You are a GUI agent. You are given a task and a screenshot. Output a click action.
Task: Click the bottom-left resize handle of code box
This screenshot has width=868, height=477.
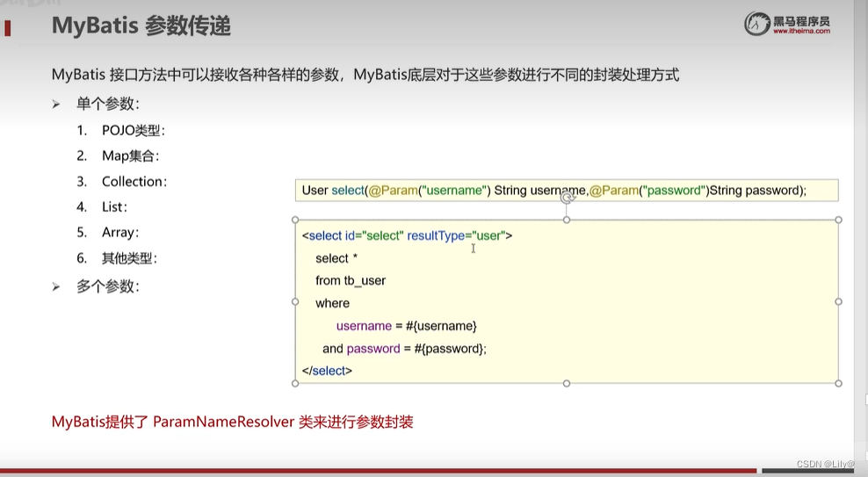(295, 383)
